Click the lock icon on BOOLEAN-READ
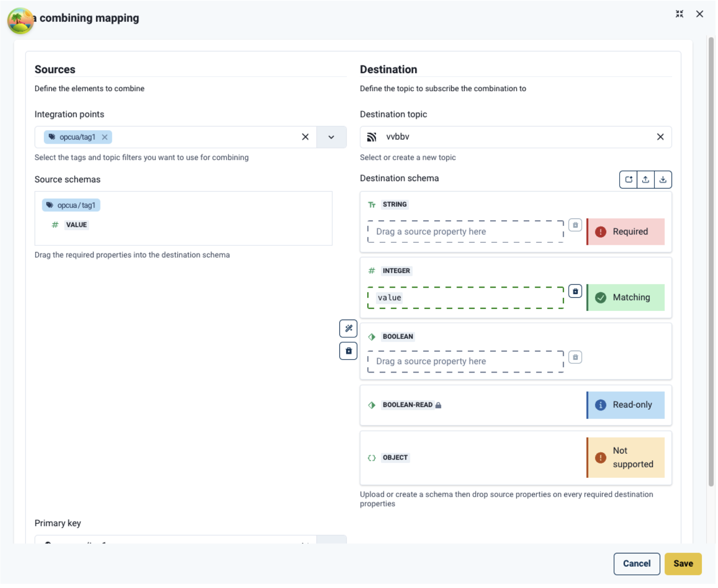The height and width of the screenshot is (588, 718). click(x=439, y=405)
